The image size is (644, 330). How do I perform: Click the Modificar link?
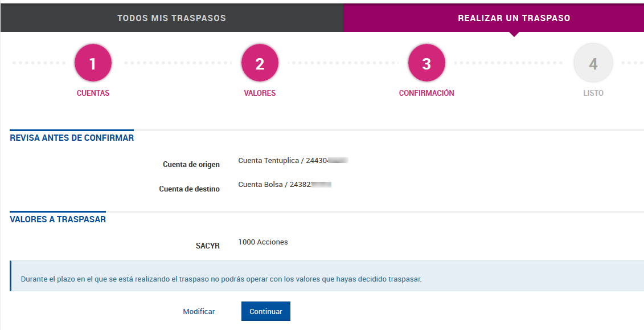coord(199,312)
